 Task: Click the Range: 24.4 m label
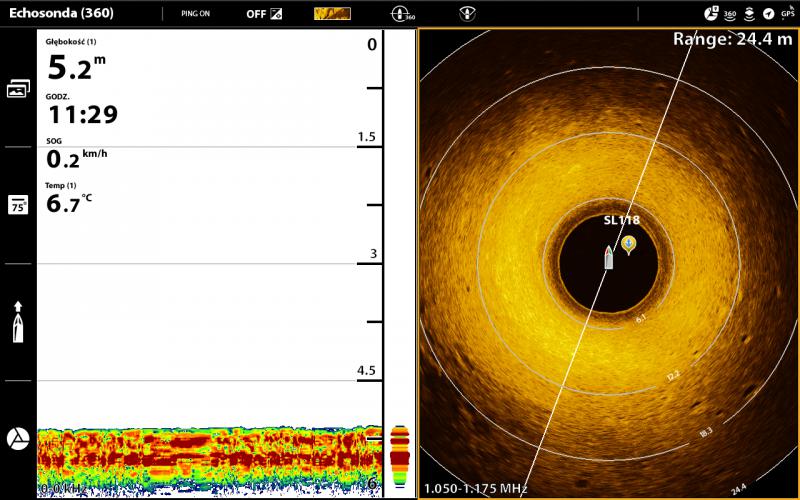pos(732,39)
